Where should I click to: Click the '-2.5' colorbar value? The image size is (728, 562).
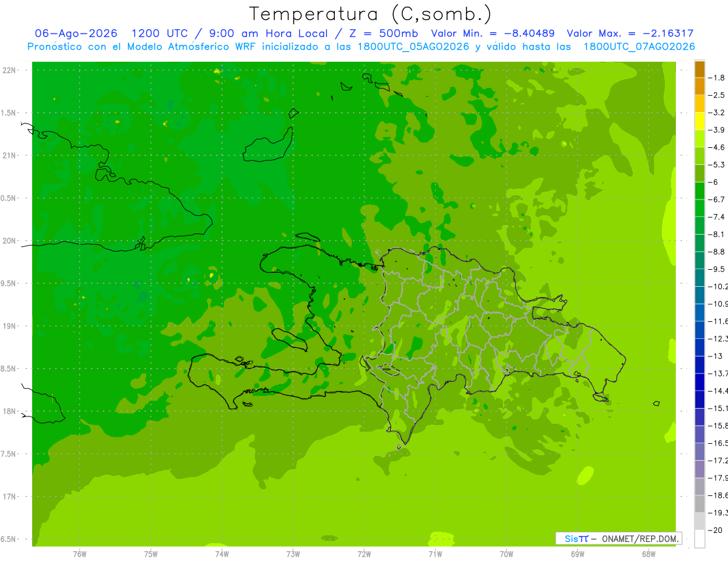pyautogui.click(x=717, y=95)
